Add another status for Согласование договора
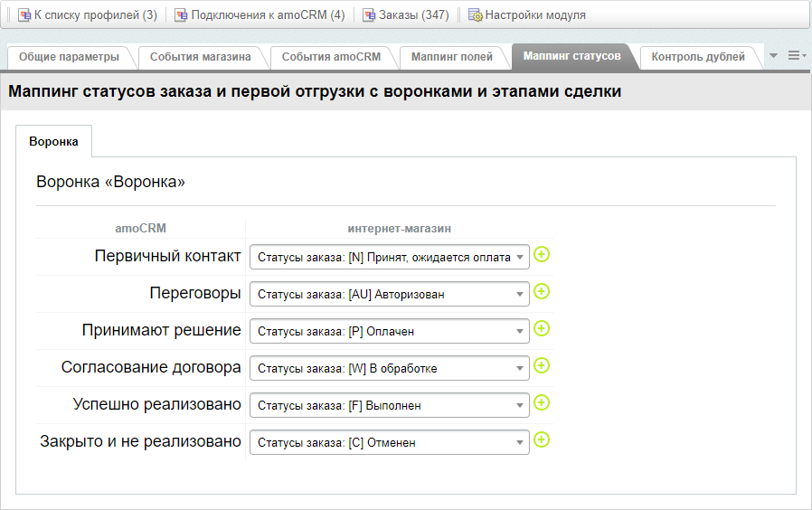The image size is (812, 510). pos(542,366)
